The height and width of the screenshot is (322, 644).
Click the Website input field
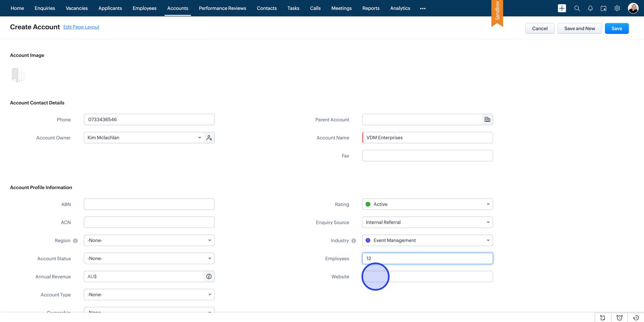[x=427, y=277]
